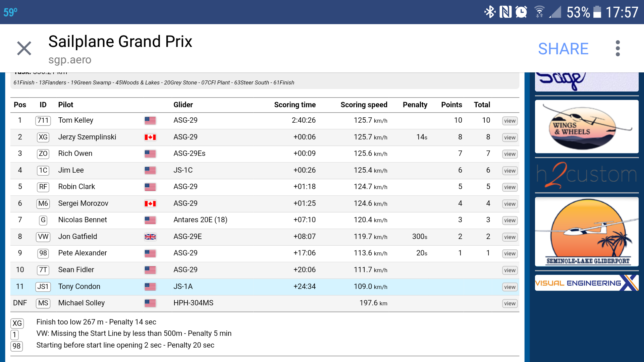
Task: Click the Penalty column header
Action: click(x=415, y=105)
